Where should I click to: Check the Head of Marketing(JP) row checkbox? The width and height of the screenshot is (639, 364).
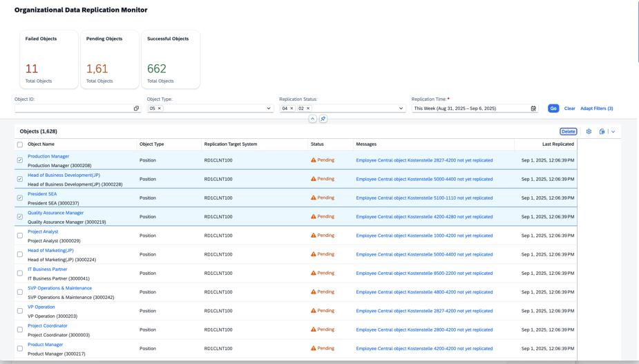click(20, 254)
